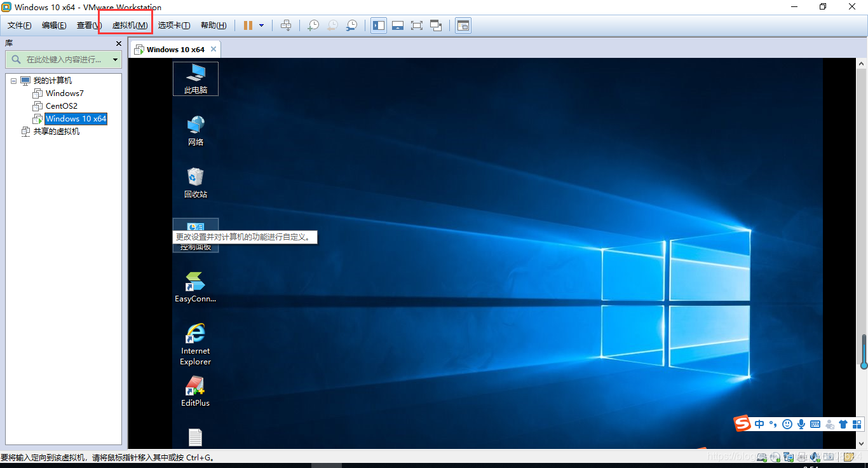Collapse the 我的计算机 tree node
This screenshot has width=868, height=468.
coord(13,81)
